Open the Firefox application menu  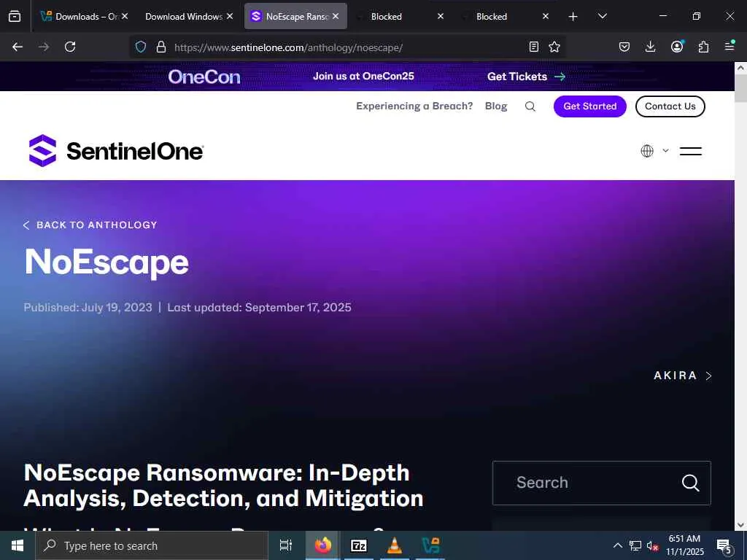[x=729, y=46]
